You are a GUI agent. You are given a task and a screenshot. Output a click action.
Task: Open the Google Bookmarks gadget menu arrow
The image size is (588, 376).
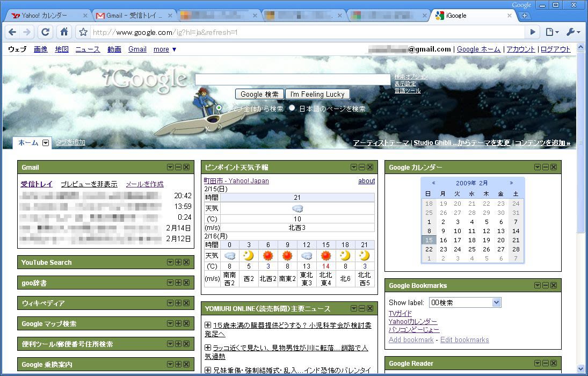538,286
